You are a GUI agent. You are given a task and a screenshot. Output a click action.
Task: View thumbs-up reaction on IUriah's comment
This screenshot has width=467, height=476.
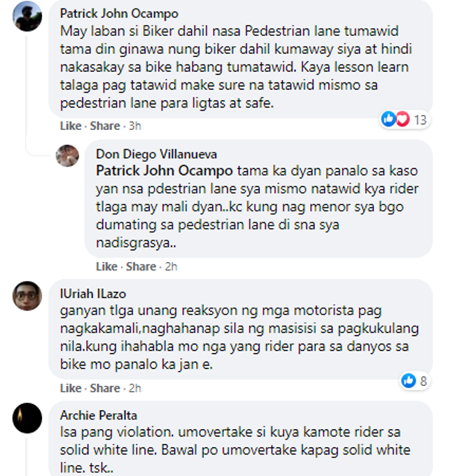408,381
